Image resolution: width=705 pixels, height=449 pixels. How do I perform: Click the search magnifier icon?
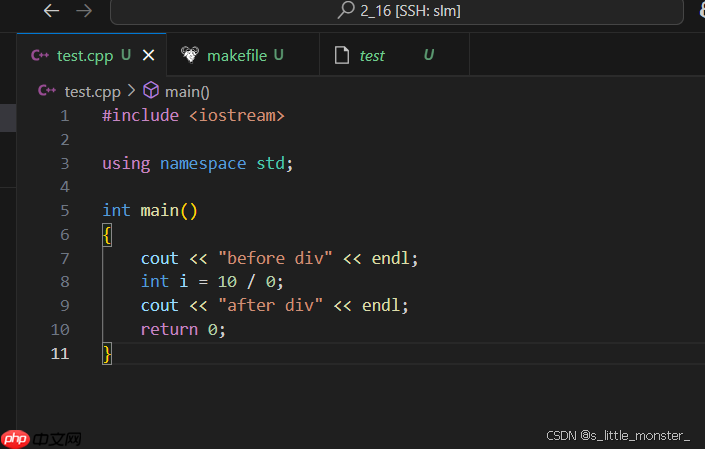[x=346, y=10]
